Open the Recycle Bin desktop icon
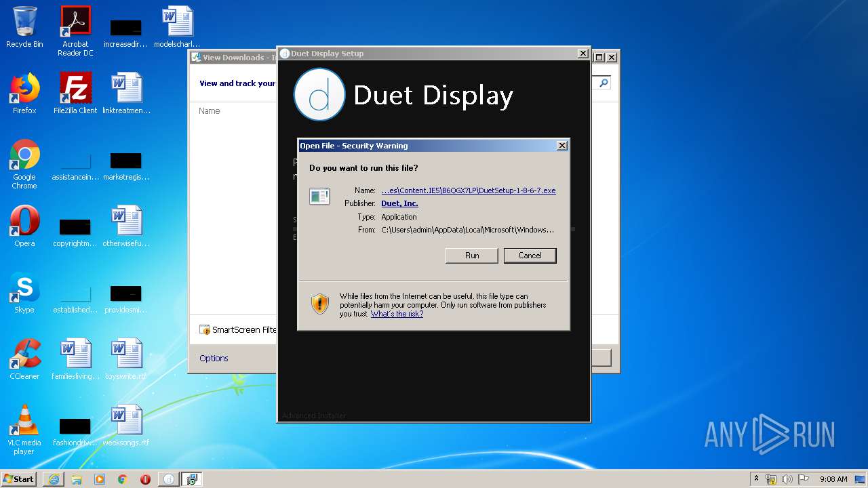868x488 pixels. [24, 27]
